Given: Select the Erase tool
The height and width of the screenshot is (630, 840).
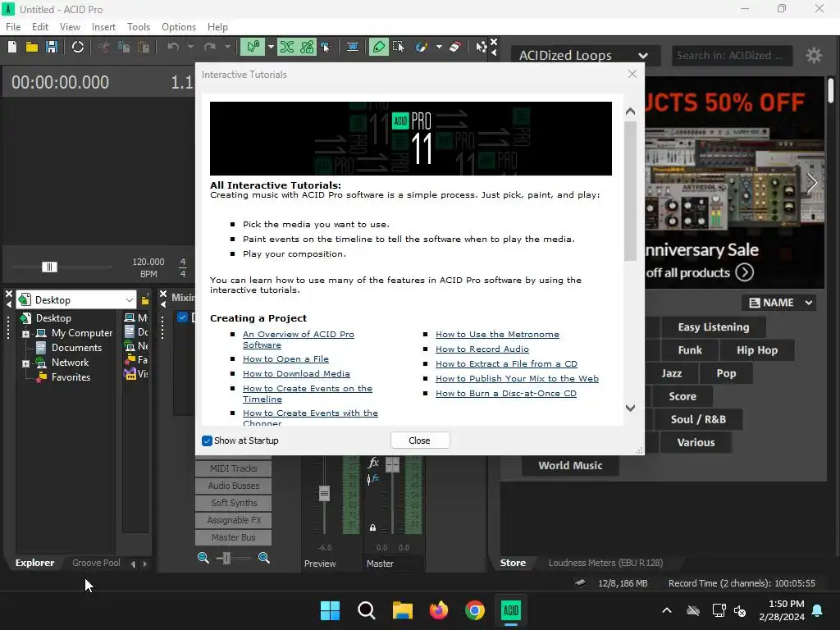Looking at the screenshot, I should pos(454,47).
